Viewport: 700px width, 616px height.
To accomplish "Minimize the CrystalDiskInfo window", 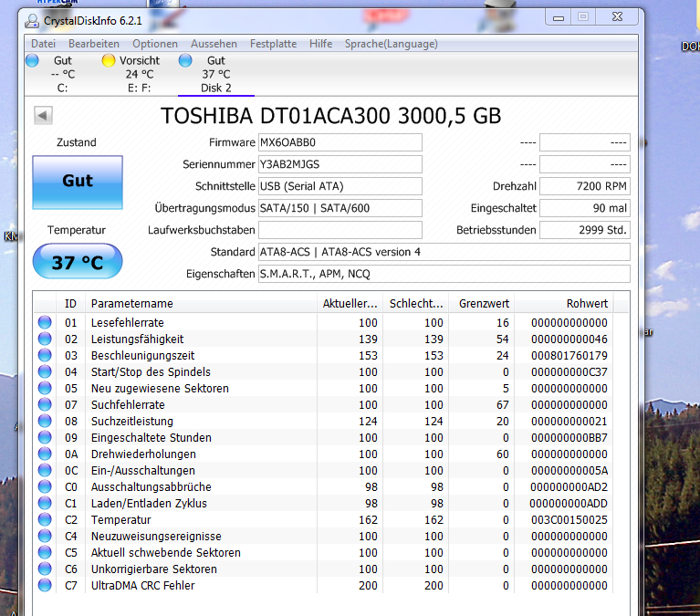I will pos(559,17).
